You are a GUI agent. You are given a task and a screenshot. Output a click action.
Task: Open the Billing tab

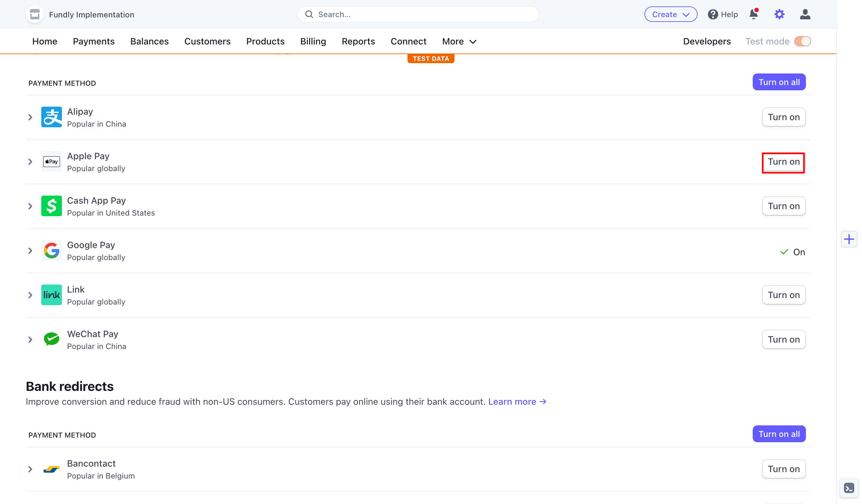(313, 41)
